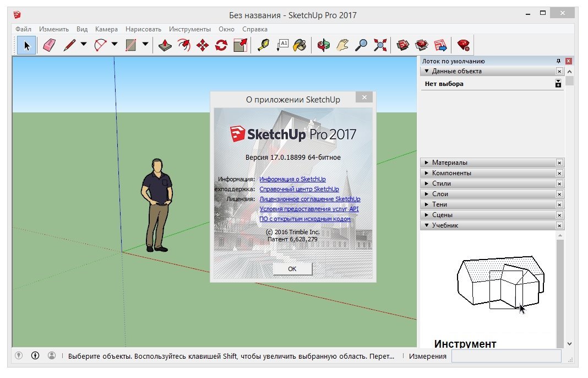This screenshot has height=378, width=588.
Task: Click the tray scrollbar down arrow
Action: point(570,343)
